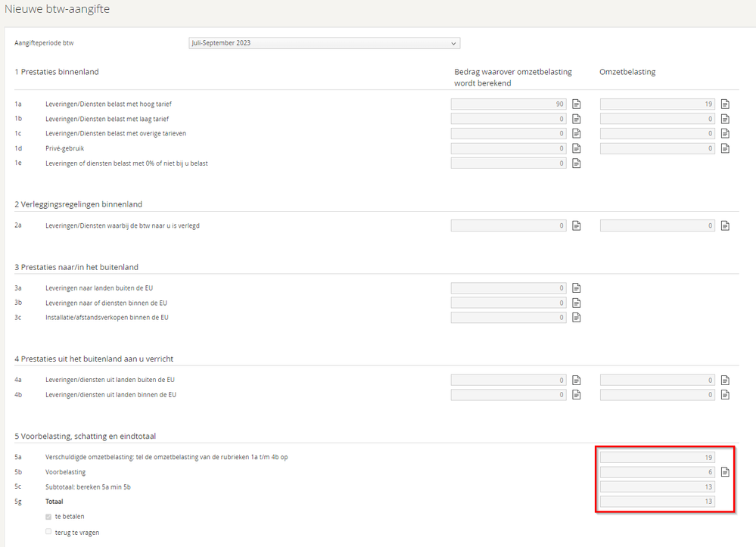Screen dimensions: 756x547
Task: Open details icon for 2a taxable amount
Action: tap(576, 225)
